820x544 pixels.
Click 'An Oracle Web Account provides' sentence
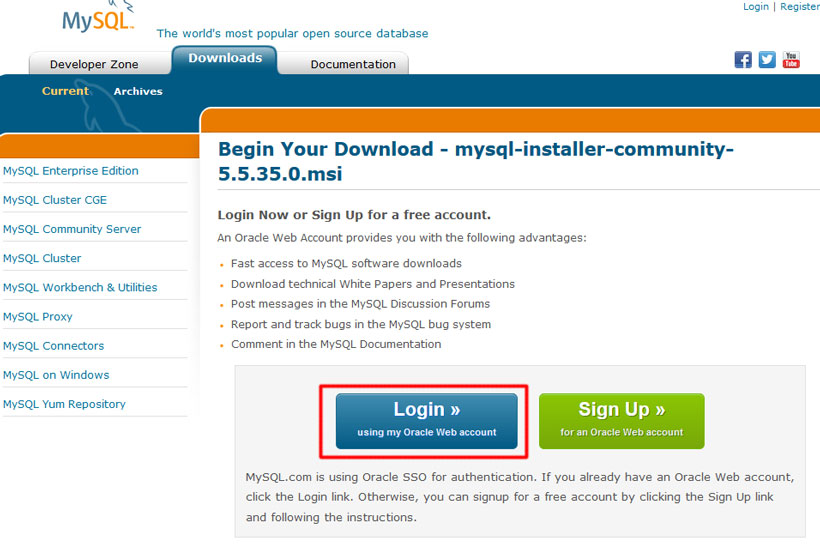pos(402,237)
